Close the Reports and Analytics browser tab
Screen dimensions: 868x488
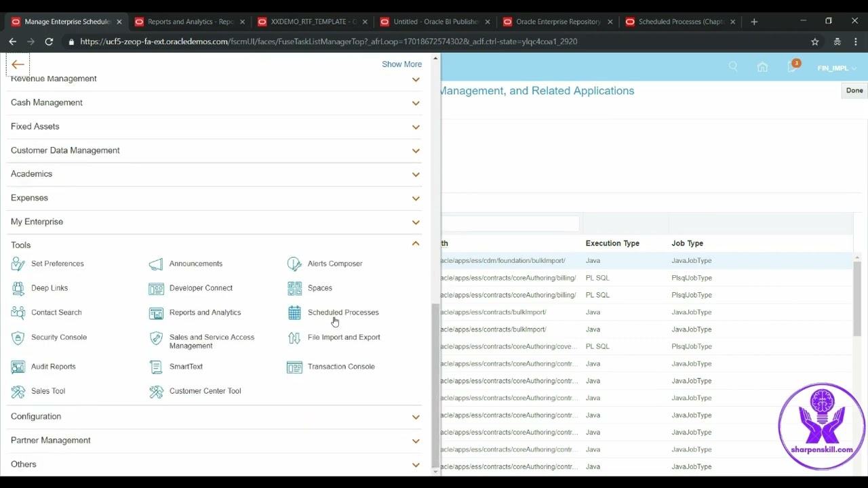[242, 22]
